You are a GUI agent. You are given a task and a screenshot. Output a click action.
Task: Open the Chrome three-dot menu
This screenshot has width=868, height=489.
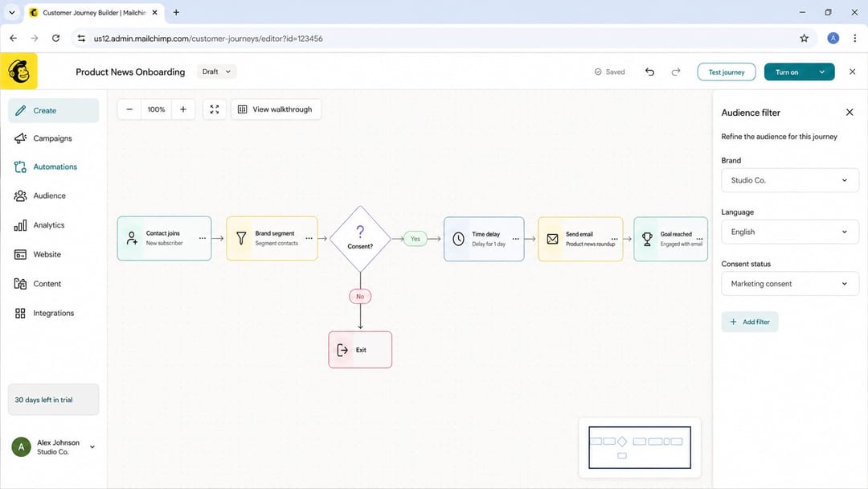tap(854, 39)
